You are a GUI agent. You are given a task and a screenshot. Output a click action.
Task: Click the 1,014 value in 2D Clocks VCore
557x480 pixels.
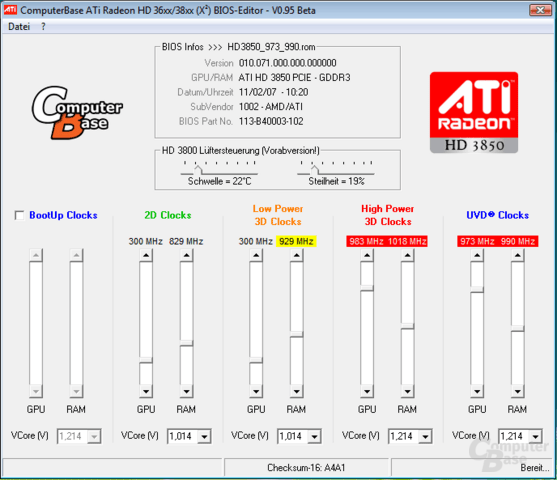pyautogui.click(x=180, y=436)
